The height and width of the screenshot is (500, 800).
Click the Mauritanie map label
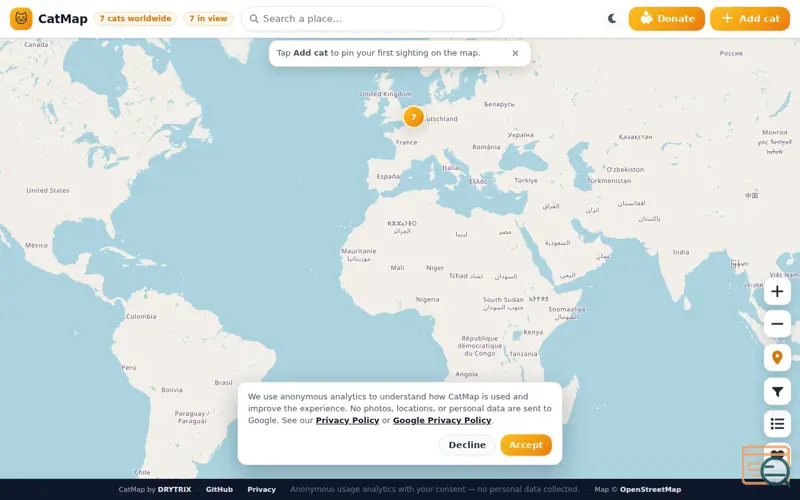tap(359, 251)
